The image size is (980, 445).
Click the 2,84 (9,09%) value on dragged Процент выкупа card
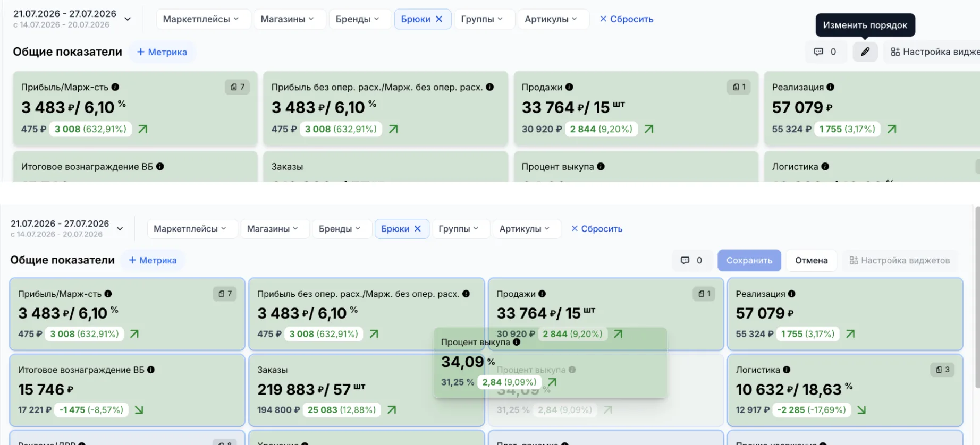click(x=509, y=382)
